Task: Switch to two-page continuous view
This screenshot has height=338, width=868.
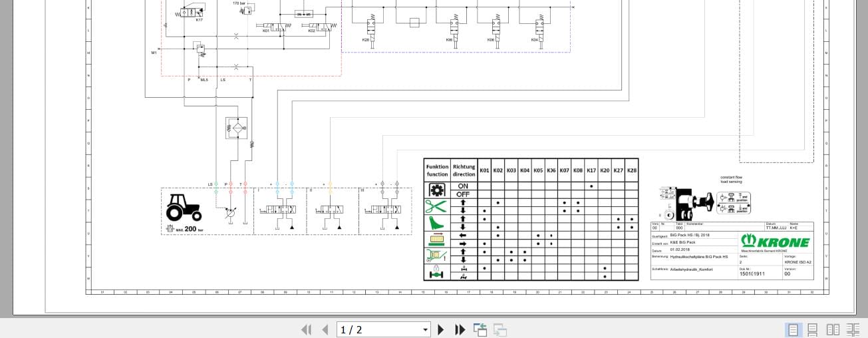Action: point(853,329)
